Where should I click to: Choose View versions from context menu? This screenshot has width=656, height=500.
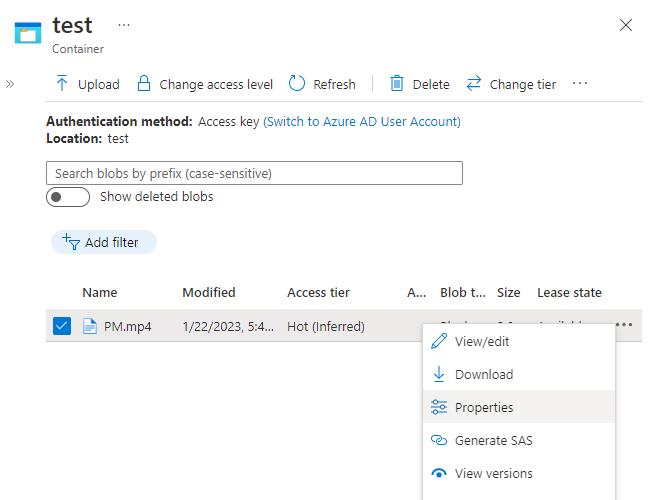519,473
